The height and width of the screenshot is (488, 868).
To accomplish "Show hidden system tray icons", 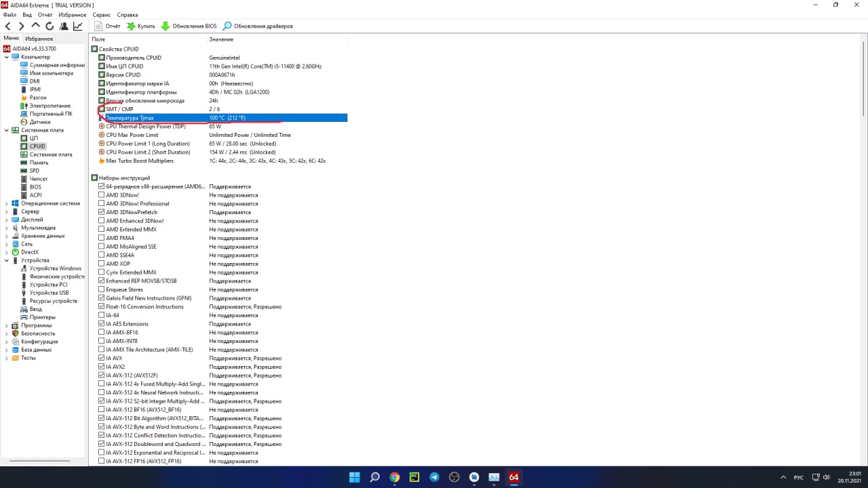I will 785,477.
